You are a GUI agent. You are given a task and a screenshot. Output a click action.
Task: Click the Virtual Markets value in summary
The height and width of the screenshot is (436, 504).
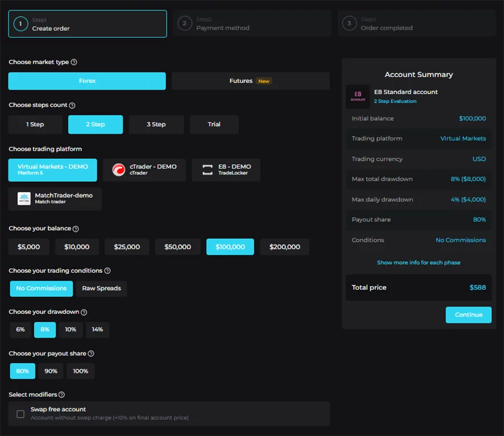click(x=463, y=138)
